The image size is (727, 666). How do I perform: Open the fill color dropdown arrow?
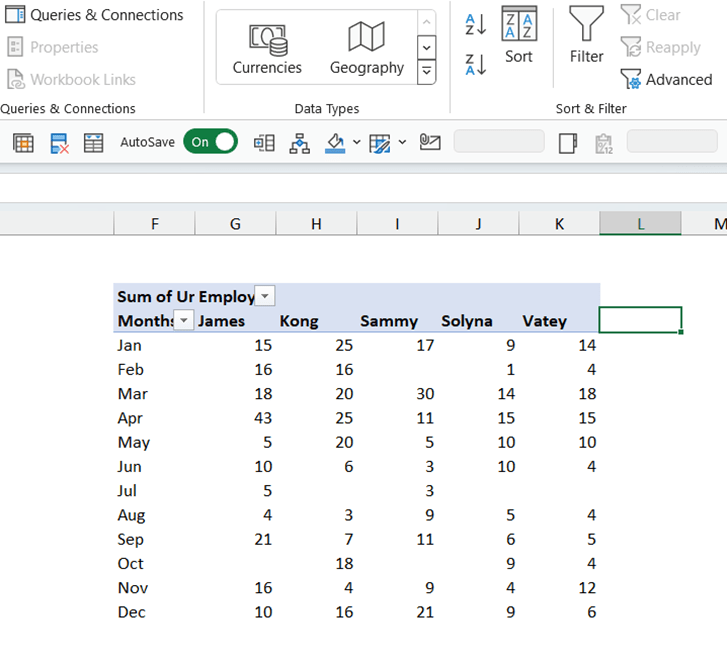356,143
